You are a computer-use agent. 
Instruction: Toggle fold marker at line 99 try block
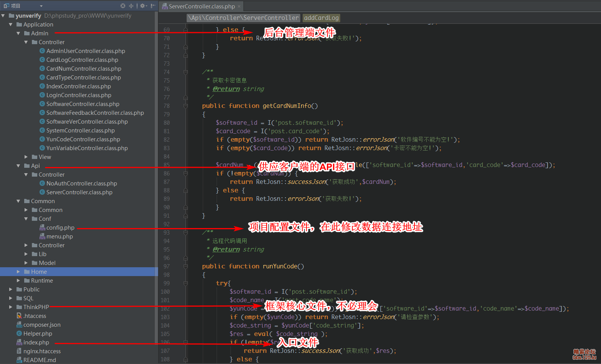pos(186,283)
